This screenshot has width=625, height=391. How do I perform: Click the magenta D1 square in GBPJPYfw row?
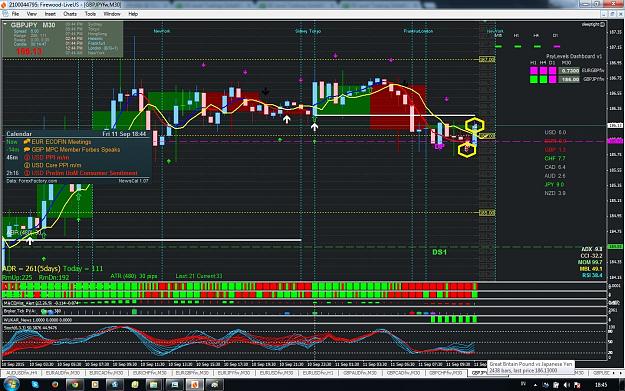click(552, 79)
